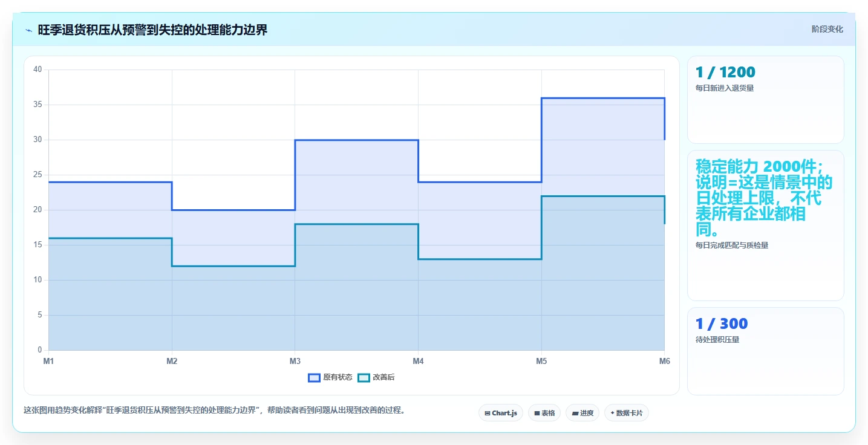The width and height of the screenshot is (868, 445).
Task: Click the lightning icon beside the title
Action: point(29,30)
